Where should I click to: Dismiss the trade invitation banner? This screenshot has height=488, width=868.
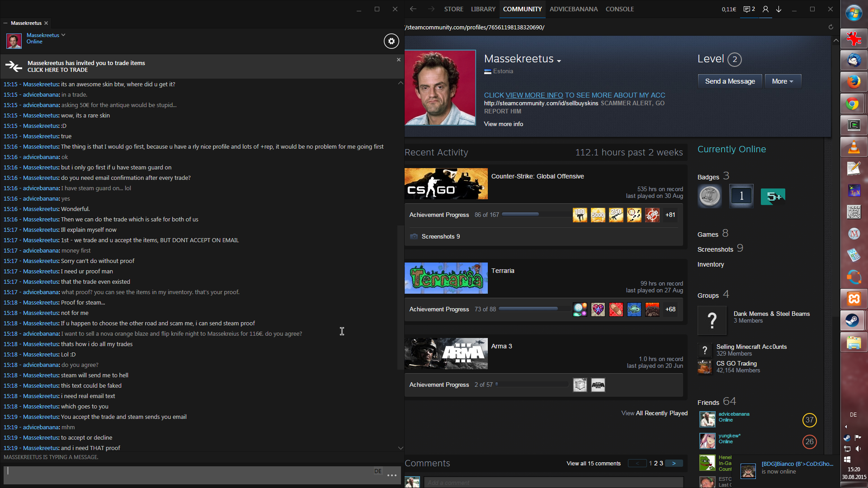click(398, 60)
